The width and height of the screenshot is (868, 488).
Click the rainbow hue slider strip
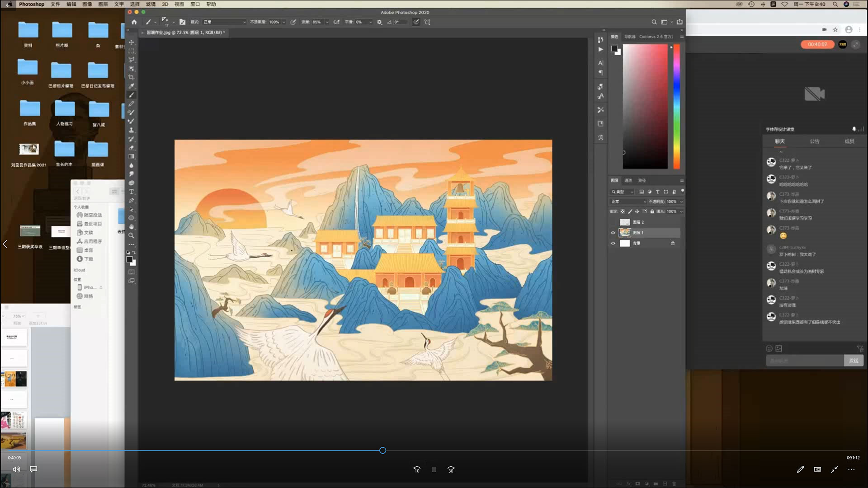pos(677,107)
